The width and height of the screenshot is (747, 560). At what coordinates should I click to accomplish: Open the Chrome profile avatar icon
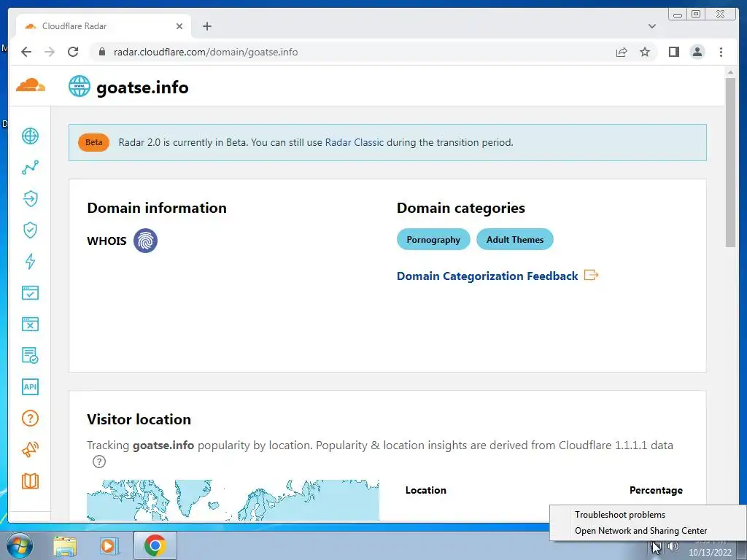point(697,52)
